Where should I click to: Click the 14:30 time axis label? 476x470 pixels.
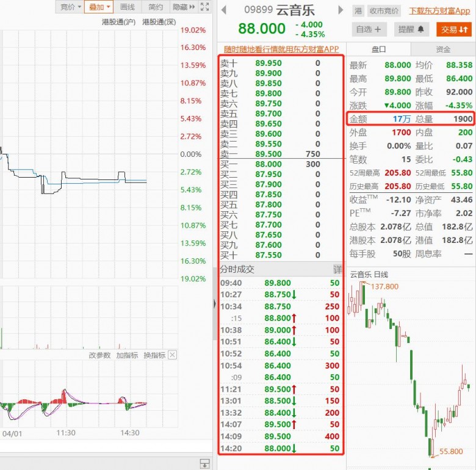[130, 433]
